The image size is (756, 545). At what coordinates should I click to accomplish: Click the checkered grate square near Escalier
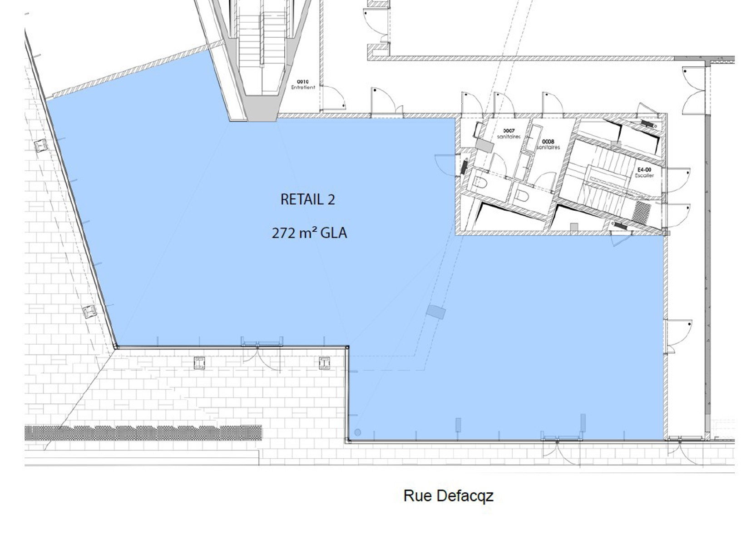[x=642, y=212]
